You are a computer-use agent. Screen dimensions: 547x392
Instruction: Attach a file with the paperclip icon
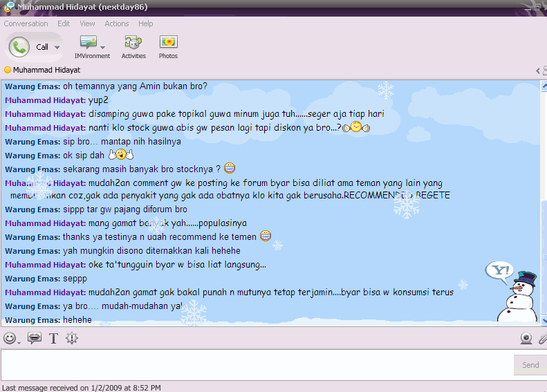point(543,338)
